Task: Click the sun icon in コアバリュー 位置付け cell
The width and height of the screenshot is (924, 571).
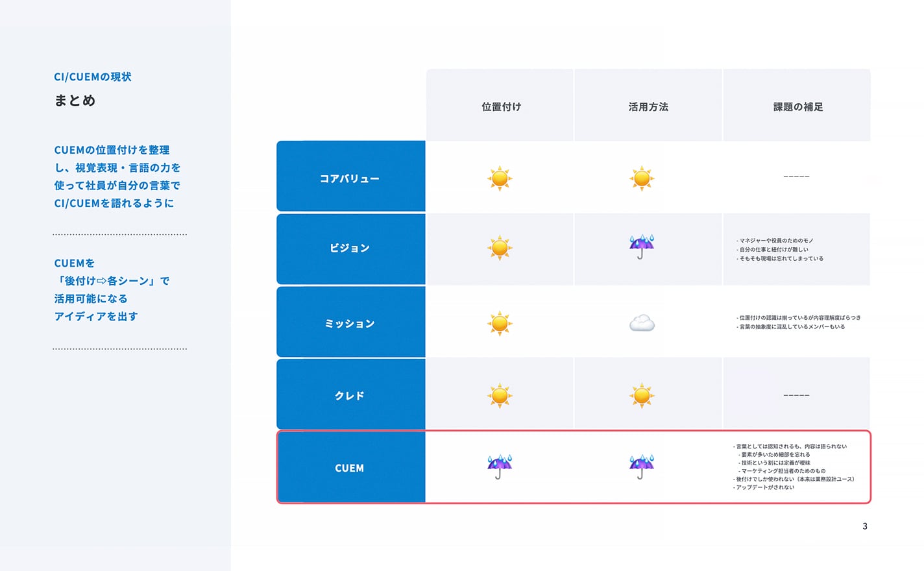Action: click(x=500, y=178)
